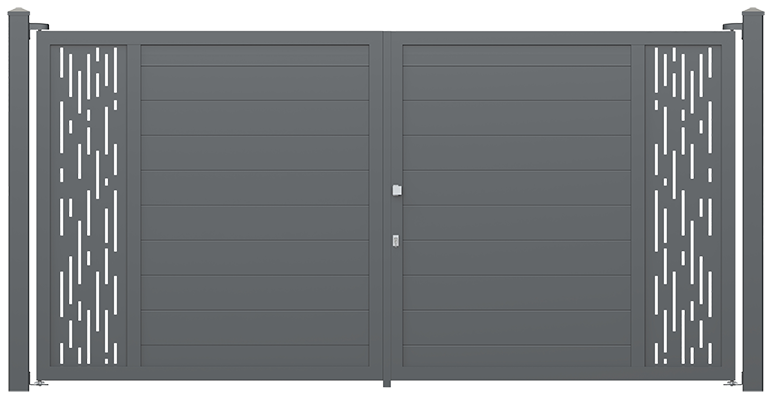Viewport: 772px width, 400px height.
Task: Click the lock cylinder below the handle
Action: pos(395,241)
